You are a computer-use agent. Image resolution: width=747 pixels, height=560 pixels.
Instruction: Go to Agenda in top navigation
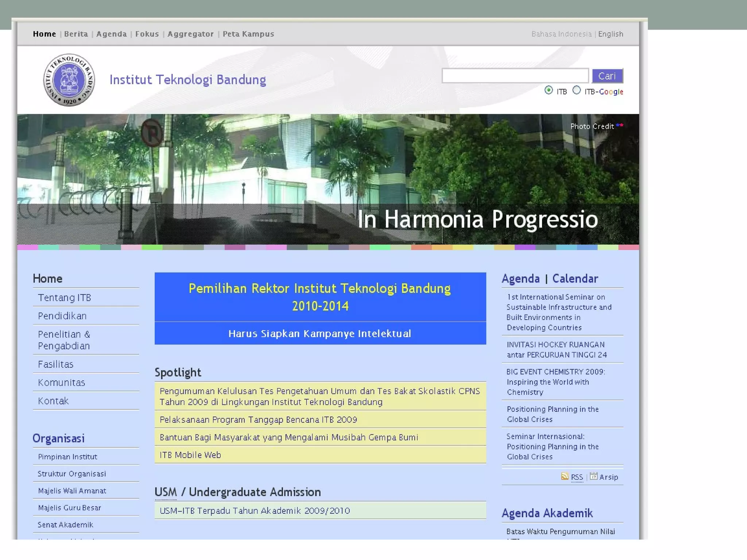[x=111, y=34]
